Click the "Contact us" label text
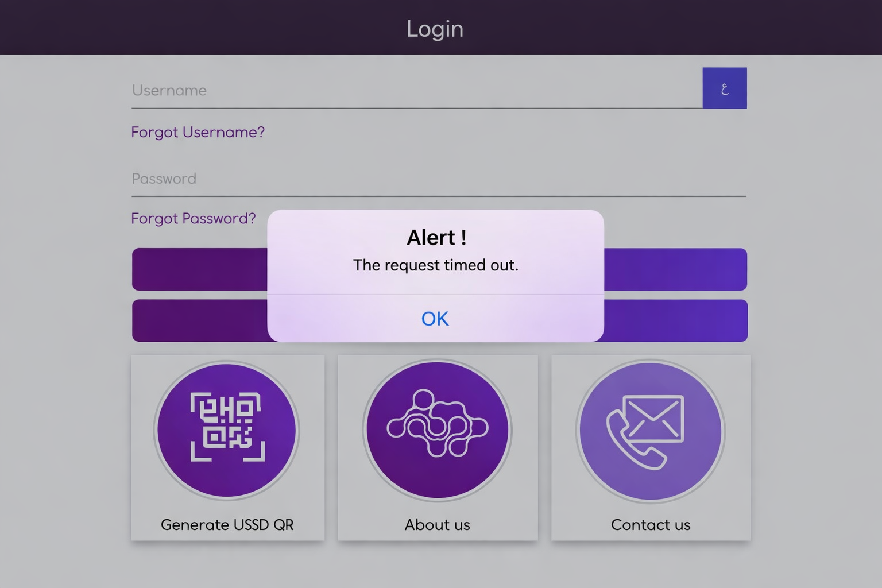This screenshot has height=588, width=882. 650,524
